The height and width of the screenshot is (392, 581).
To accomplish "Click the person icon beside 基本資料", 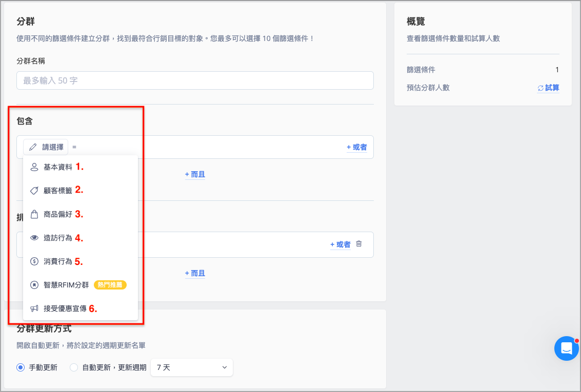I will tap(34, 167).
